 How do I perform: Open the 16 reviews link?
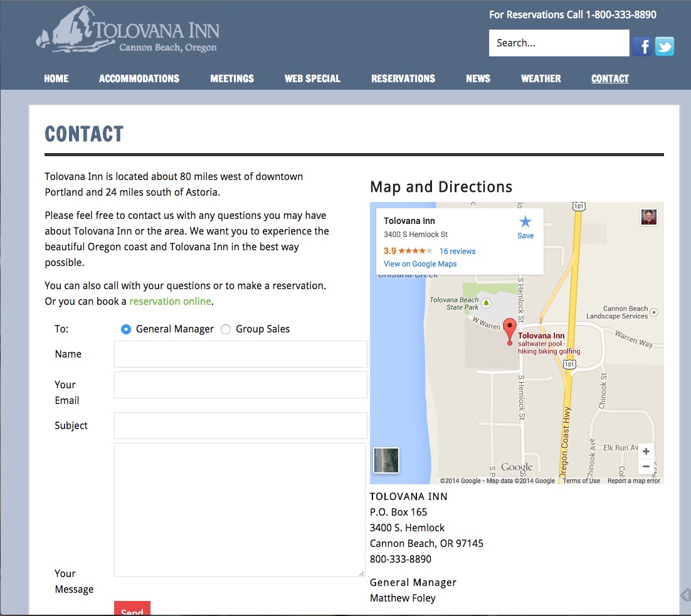click(x=457, y=252)
